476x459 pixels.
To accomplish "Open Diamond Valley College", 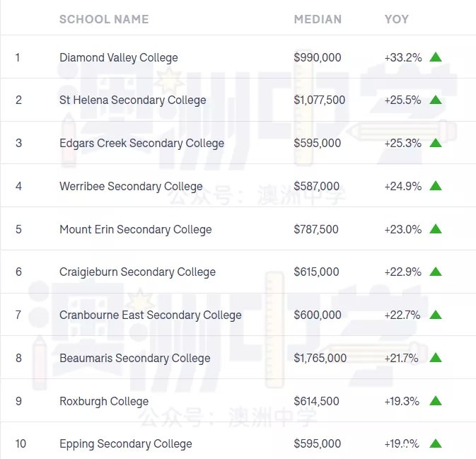I will [x=119, y=58].
